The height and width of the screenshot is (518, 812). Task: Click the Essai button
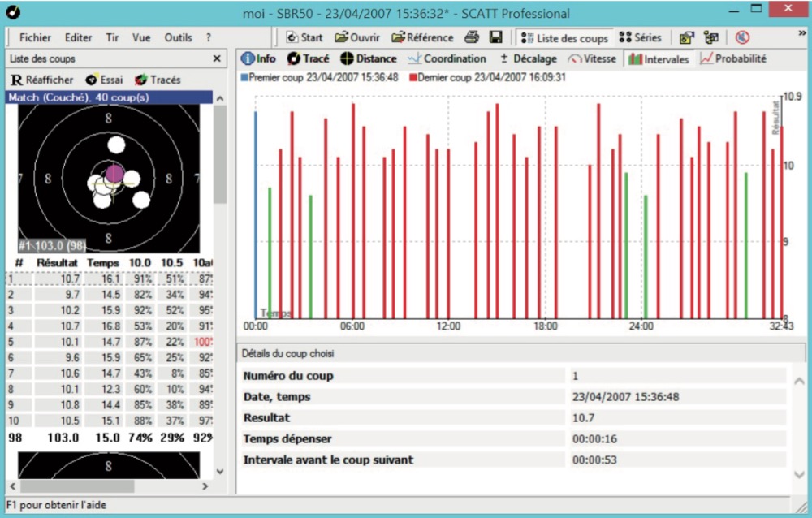104,80
